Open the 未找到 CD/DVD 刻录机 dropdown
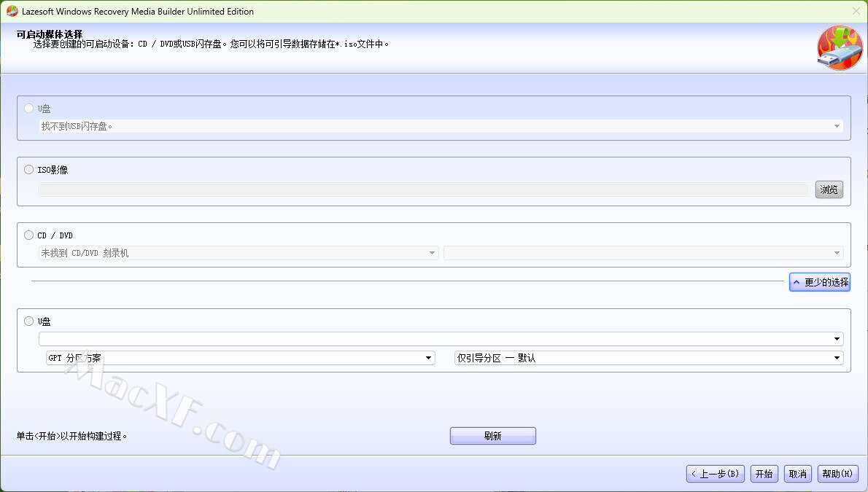868x492 pixels. click(x=239, y=253)
